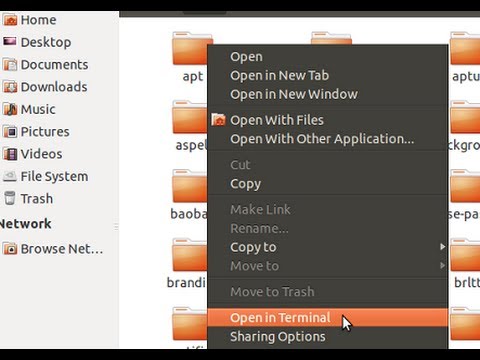Click the Network section heading

[x=26, y=224]
